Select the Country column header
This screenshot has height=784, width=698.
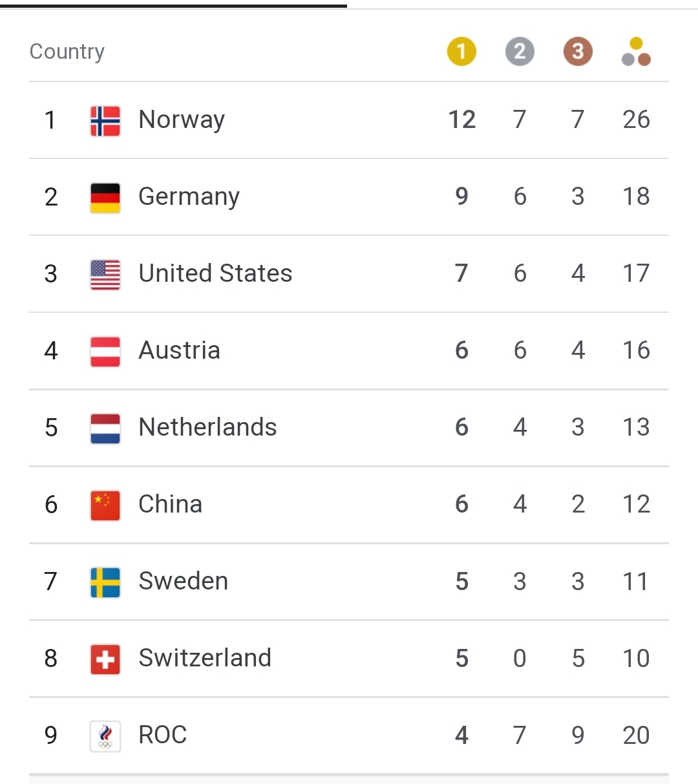point(67,52)
